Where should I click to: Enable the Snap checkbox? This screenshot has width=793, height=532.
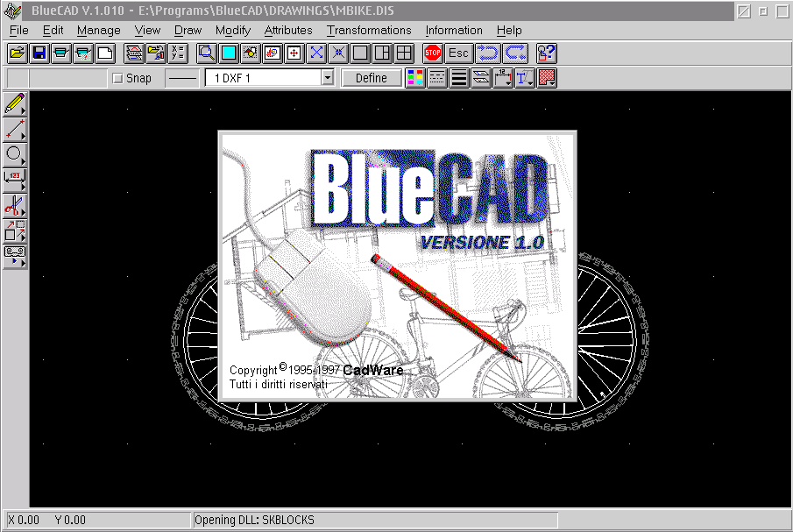tap(117, 78)
